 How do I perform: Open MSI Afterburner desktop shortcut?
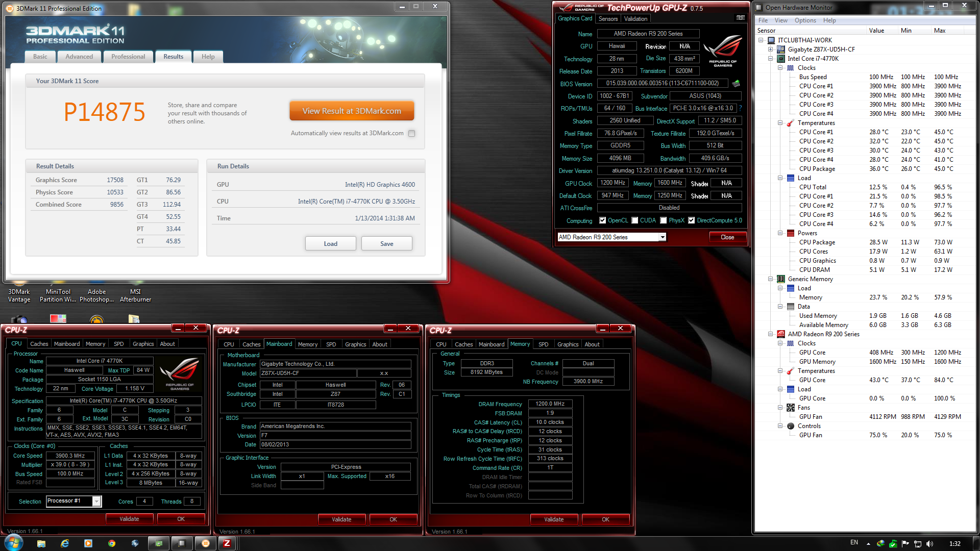(135, 295)
